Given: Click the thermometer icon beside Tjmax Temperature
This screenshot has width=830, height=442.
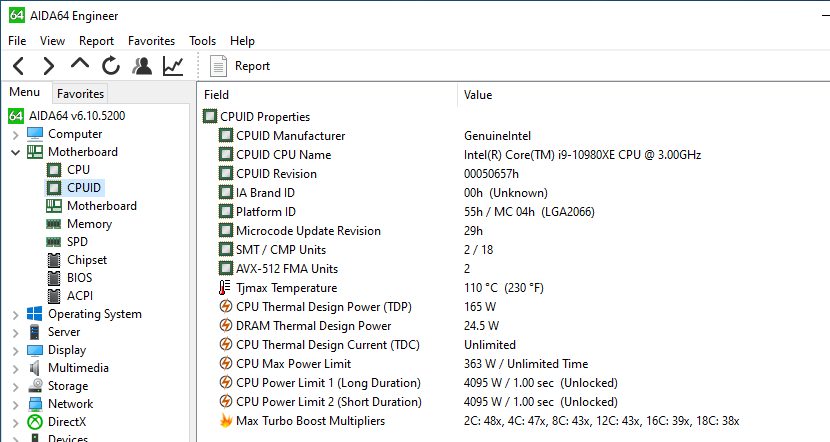Looking at the screenshot, I should [x=225, y=287].
